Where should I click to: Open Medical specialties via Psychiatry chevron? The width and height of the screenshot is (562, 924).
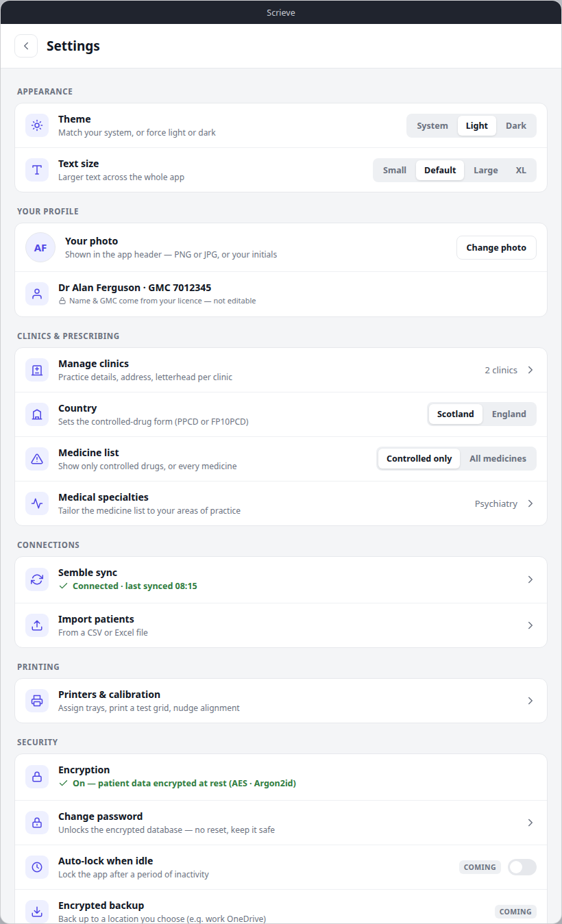coord(530,503)
